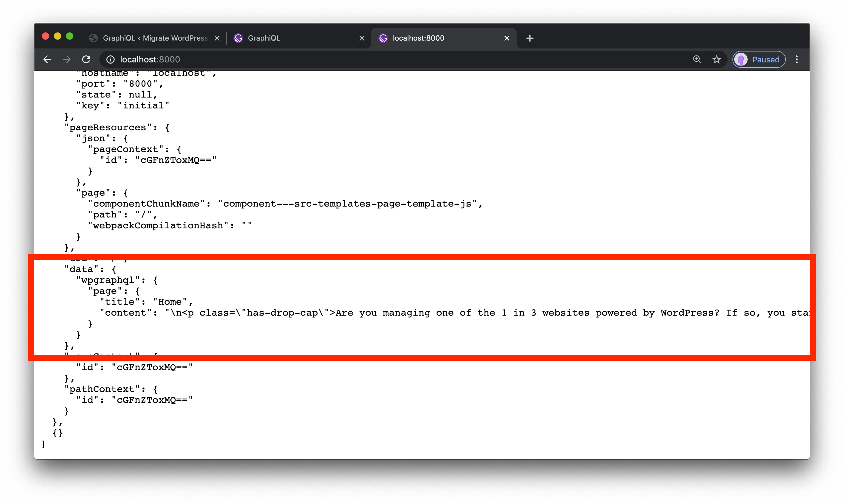Image resolution: width=844 pixels, height=504 pixels.
Task: Click the browser forward navigation arrow
Action: (x=67, y=59)
